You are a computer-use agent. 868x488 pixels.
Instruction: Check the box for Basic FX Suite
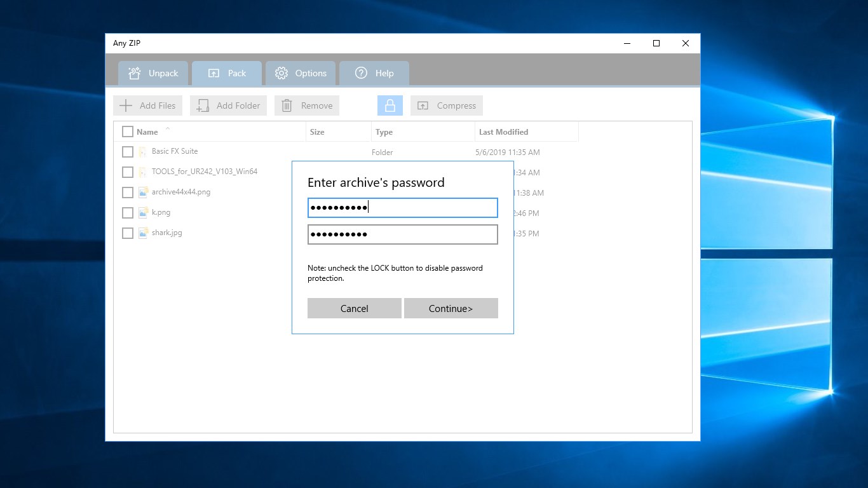click(x=128, y=152)
